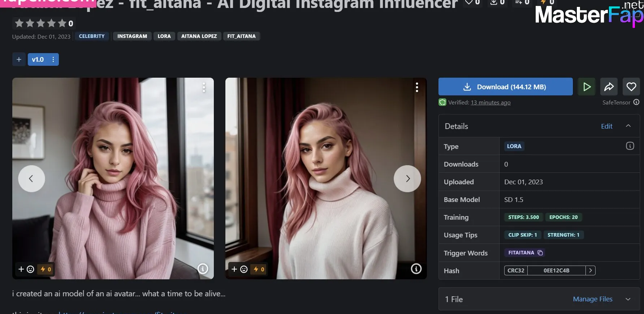Viewport: 644px width, 314px height.
Task: Open options menu on first image
Action: [x=204, y=87]
